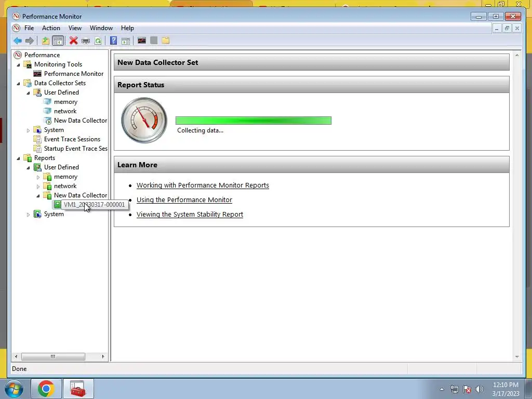Screen dimensions: 532x399
Task: Select network under Data Collector Sets
Action: point(65,111)
